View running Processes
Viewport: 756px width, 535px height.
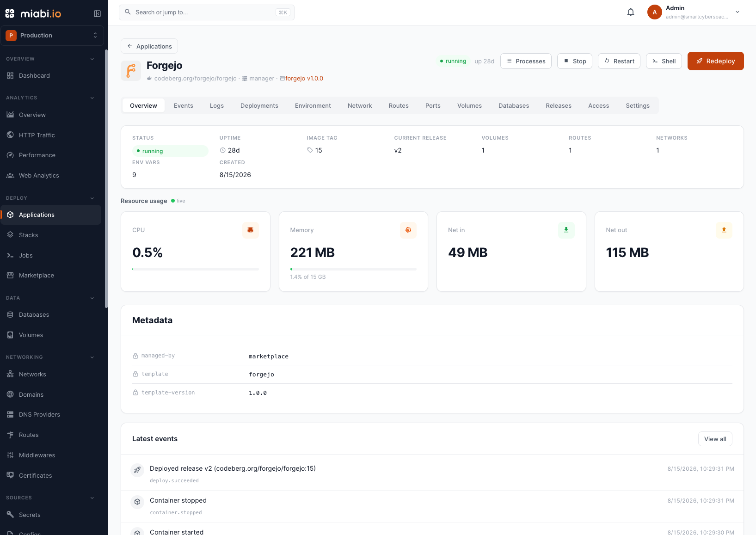click(x=526, y=61)
